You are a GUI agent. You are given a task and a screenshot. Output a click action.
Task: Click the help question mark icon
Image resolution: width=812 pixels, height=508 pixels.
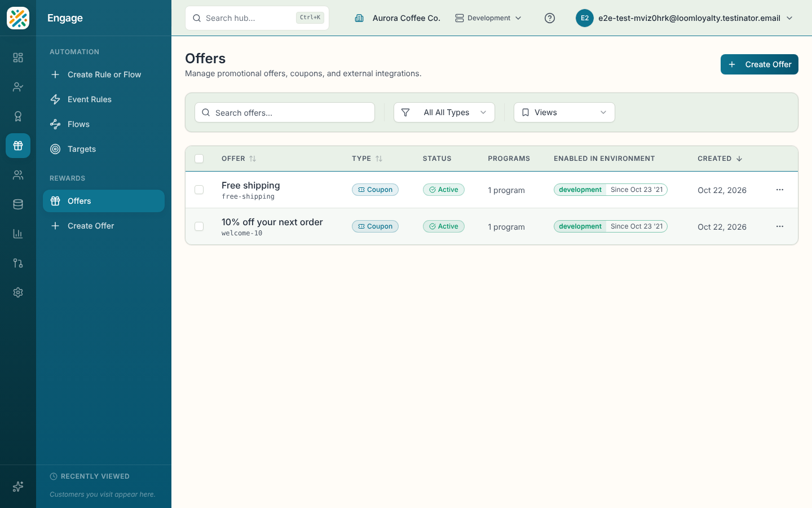click(x=550, y=18)
